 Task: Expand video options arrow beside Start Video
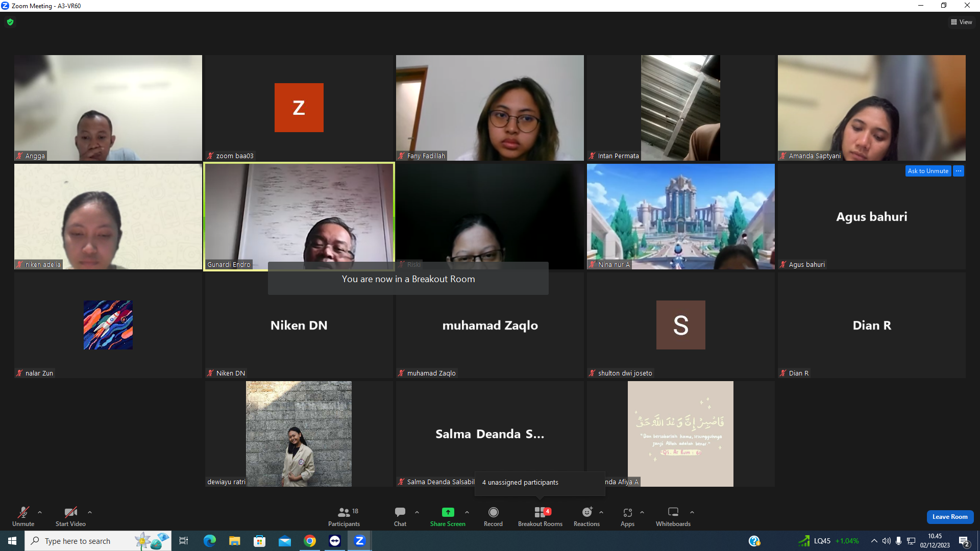click(x=90, y=512)
